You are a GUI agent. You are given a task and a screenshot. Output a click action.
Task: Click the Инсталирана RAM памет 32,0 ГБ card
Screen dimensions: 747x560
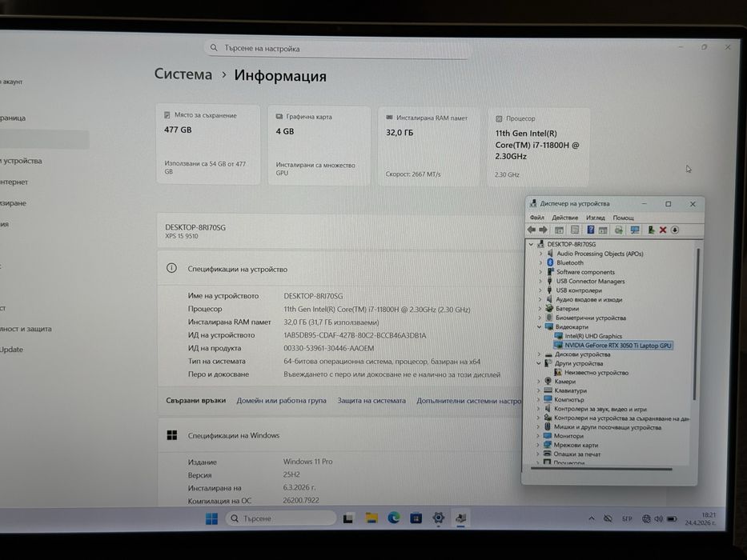pyautogui.click(x=429, y=146)
